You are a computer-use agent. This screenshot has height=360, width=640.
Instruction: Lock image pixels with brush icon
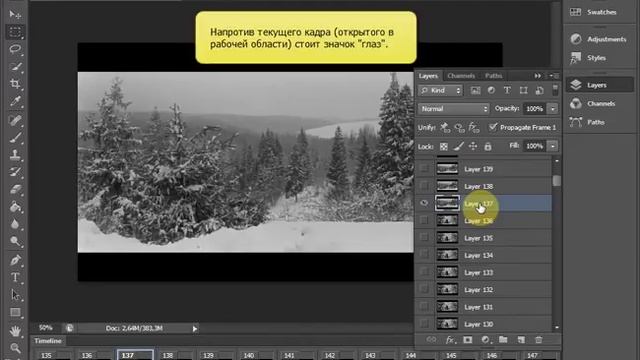point(459,146)
